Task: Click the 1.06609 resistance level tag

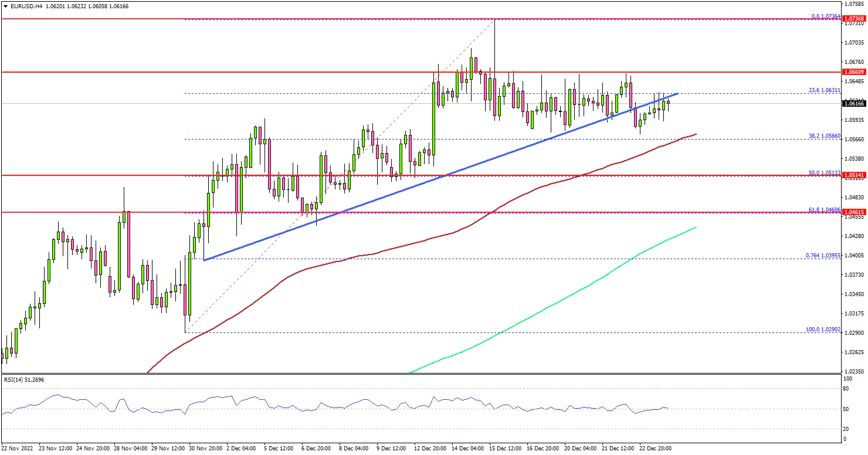Action: pos(855,72)
